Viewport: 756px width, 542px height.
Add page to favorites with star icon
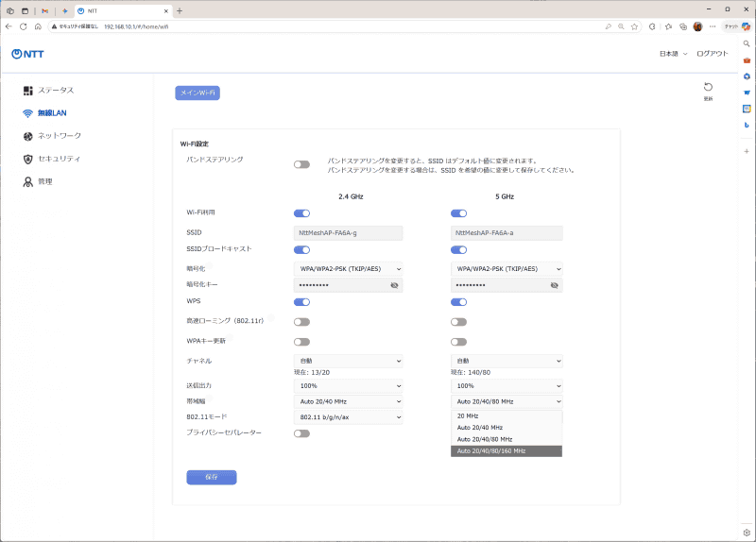pos(634,26)
